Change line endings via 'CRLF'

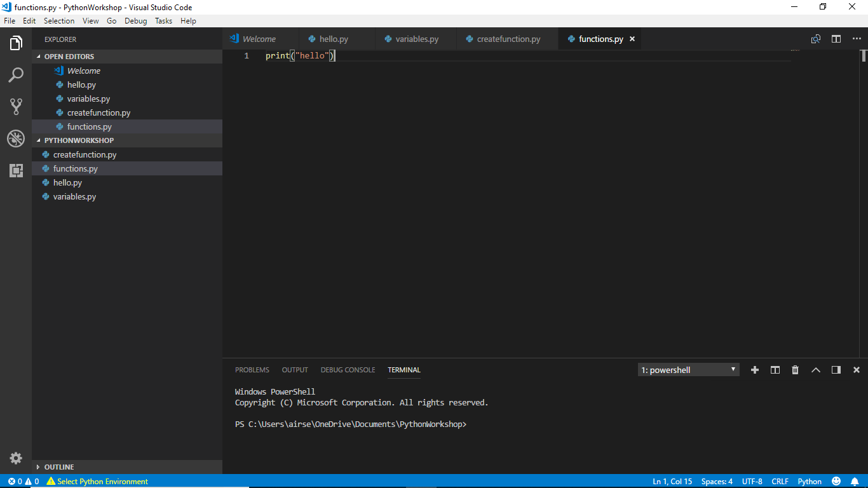(780, 481)
